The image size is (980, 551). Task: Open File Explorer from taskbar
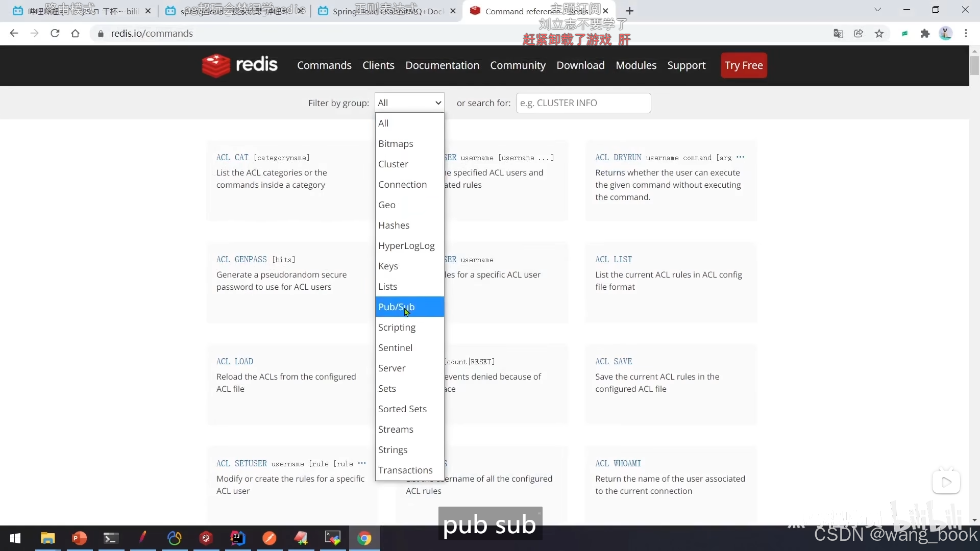(x=48, y=538)
